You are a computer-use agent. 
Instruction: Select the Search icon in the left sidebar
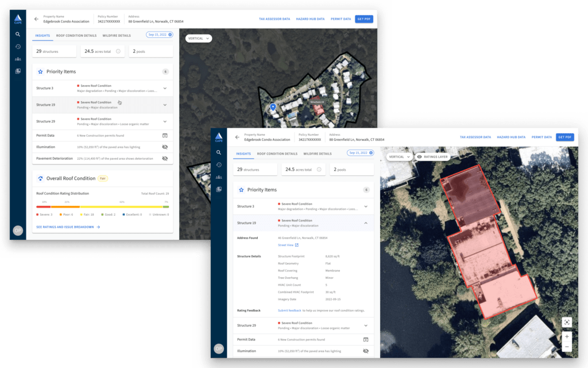coord(219,152)
